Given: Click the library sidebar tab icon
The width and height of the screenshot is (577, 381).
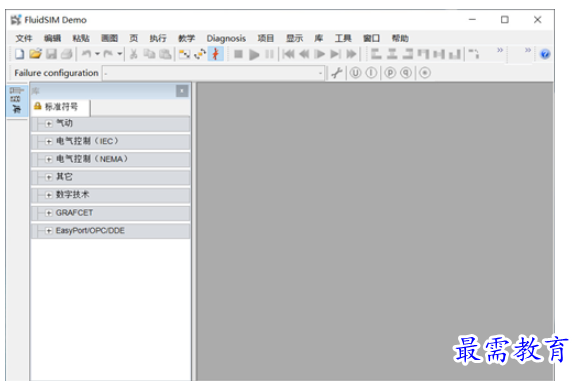Looking at the screenshot, I should point(17,100).
